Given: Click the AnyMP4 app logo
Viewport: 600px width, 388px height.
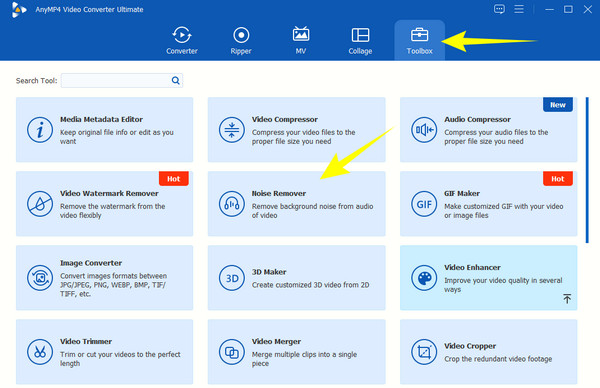Looking at the screenshot, I should point(18,10).
